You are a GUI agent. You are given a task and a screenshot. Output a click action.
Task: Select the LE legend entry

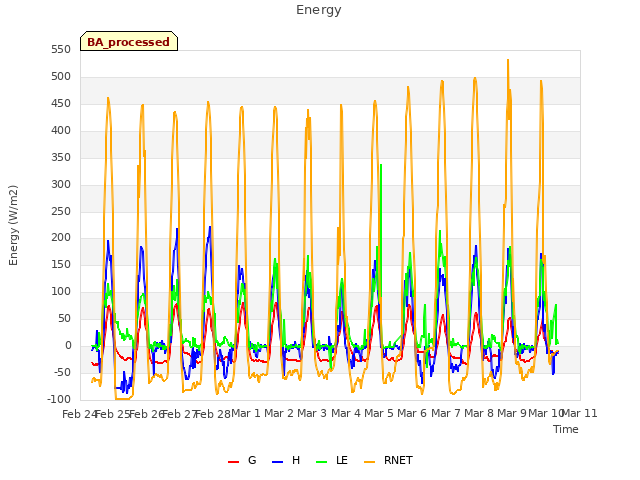pos(332,461)
